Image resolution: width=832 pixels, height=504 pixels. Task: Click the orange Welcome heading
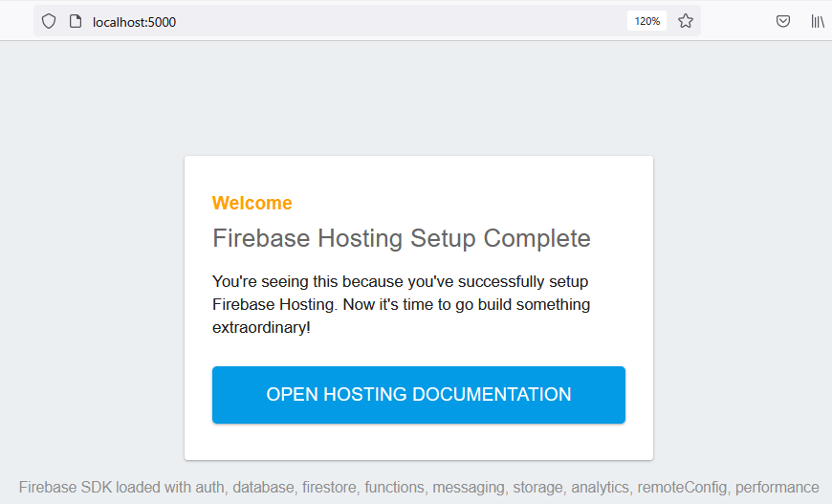[x=252, y=203]
